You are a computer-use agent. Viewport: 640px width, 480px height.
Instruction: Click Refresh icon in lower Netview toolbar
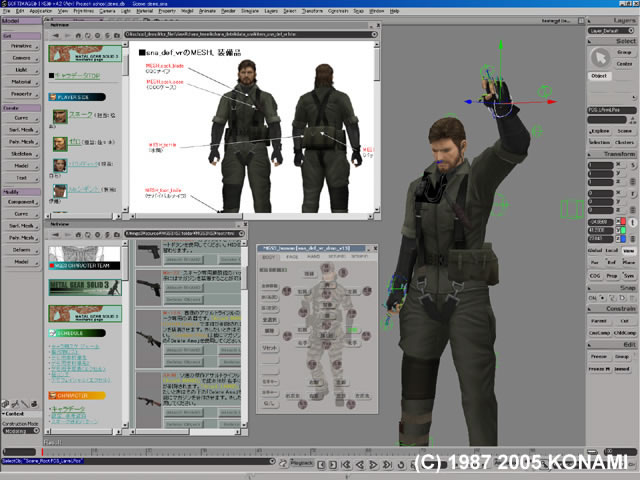[x=88, y=235]
